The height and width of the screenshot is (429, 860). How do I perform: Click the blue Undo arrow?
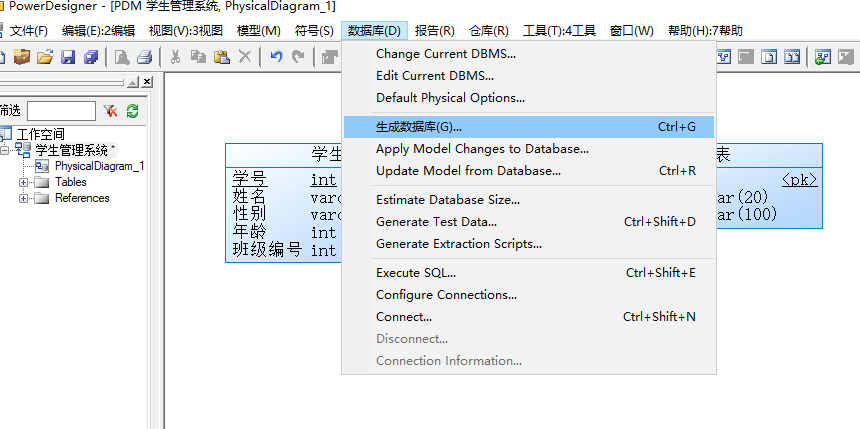[276, 57]
